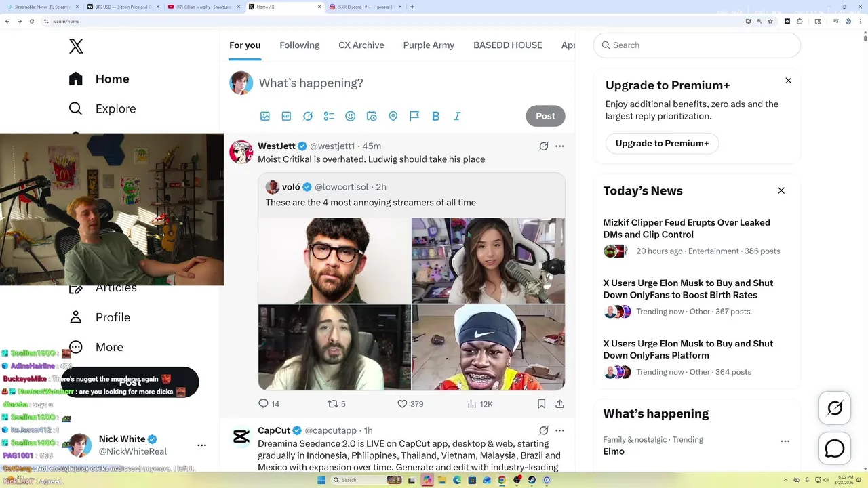The height and width of the screenshot is (488, 868).
Task: Open Home from the left sidebar
Action: pyautogui.click(x=99, y=79)
